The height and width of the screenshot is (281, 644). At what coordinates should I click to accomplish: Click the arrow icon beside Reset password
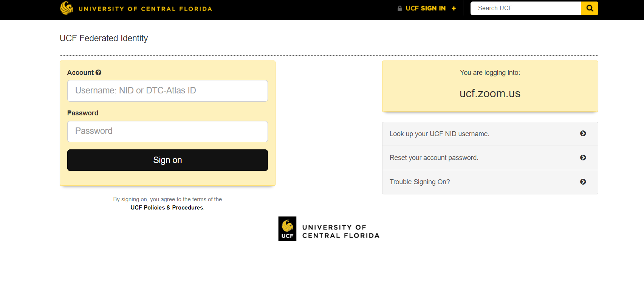coord(583,158)
